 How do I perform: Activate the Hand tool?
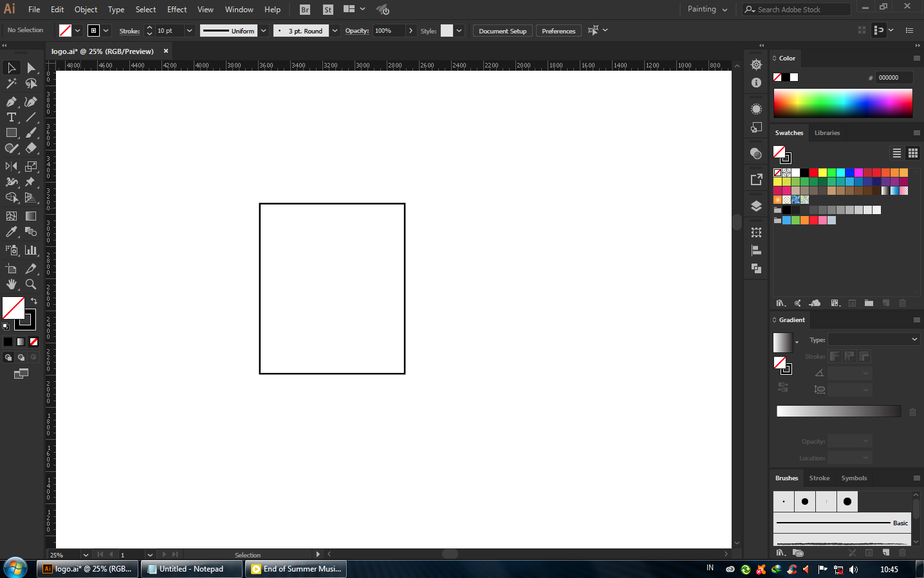pos(12,284)
